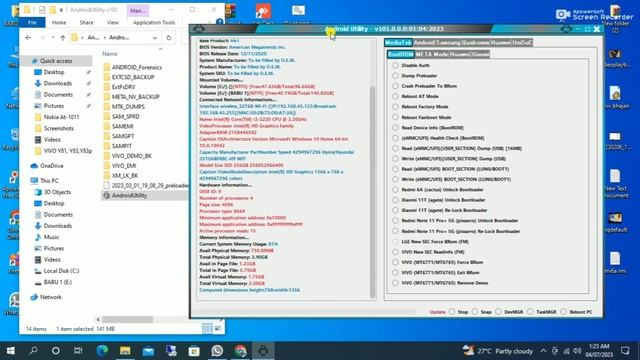Select the Reboot PC radio button
The image size is (640, 360).
(564, 312)
